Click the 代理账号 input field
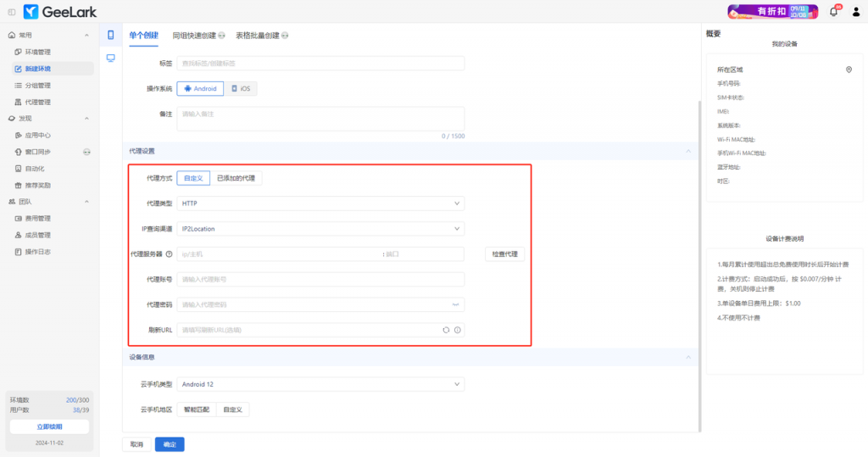This screenshot has height=457, width=868. click(x=320, y=279)
